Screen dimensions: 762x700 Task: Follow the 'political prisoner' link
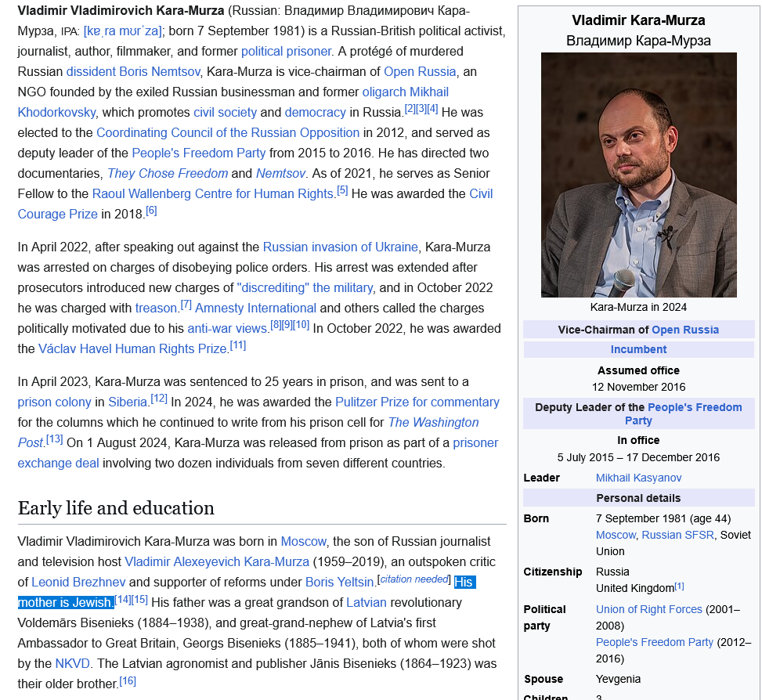tap(286, 52)
